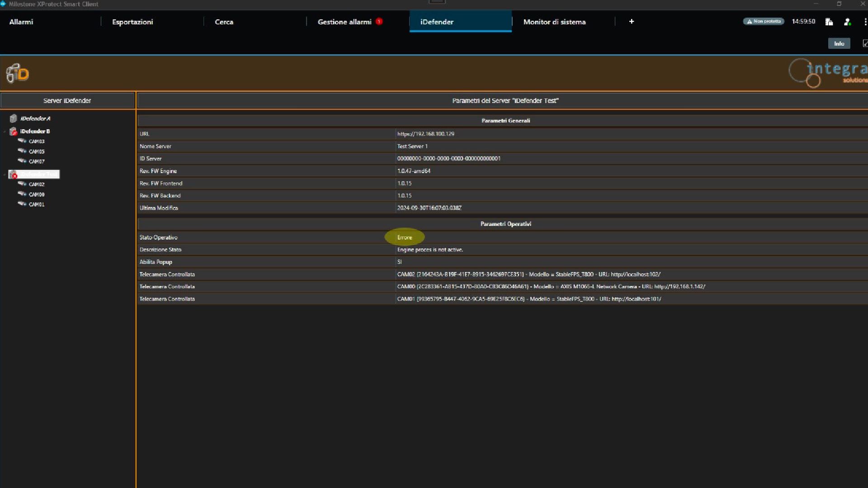Click the Nome Server value Test Server 1

(x=412, y=146)
